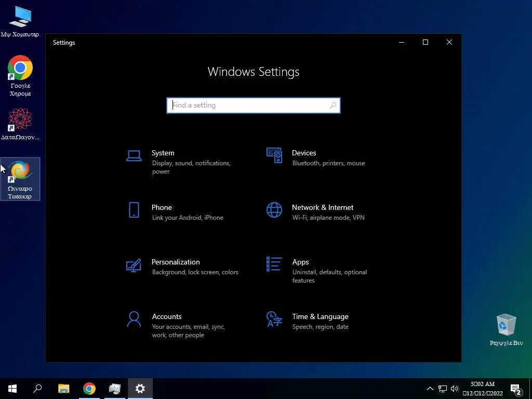
Task: Open the System settings laptop icon
Action: click(134, 156)
